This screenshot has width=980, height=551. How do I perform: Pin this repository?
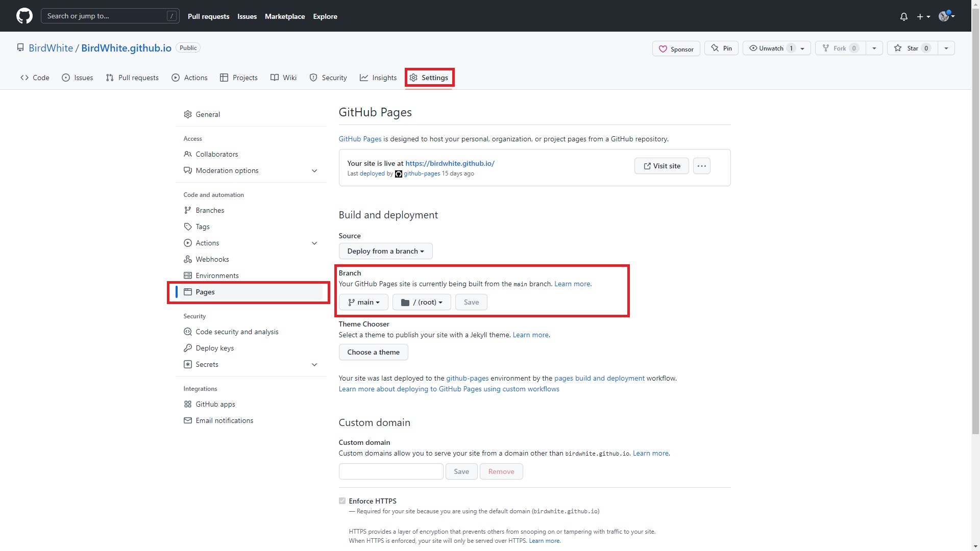tap(721, 48)
